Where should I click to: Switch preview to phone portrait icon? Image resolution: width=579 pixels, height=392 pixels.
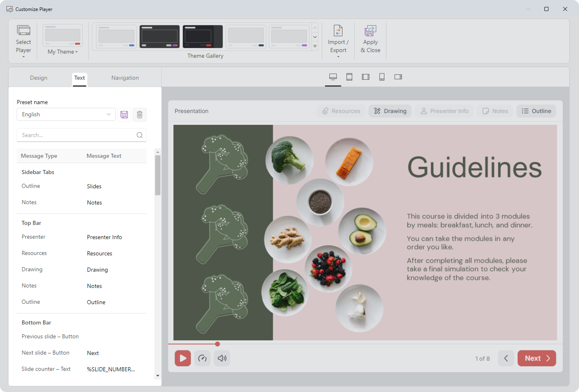coord(382,77)
